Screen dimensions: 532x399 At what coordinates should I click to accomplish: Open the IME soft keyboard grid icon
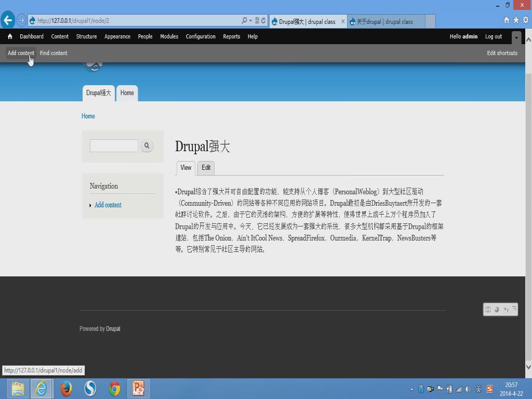[514, 308]
